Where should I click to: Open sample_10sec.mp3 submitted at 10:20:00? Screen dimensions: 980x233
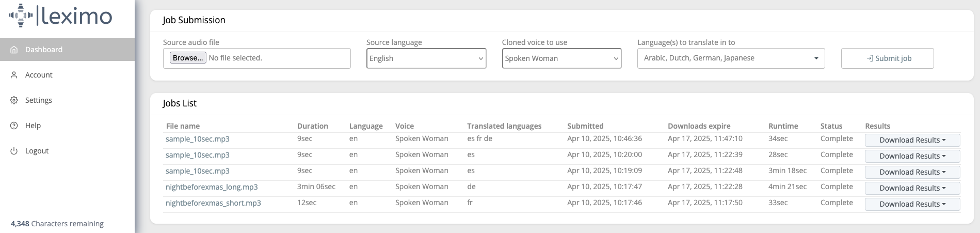(x=198, y=155)
